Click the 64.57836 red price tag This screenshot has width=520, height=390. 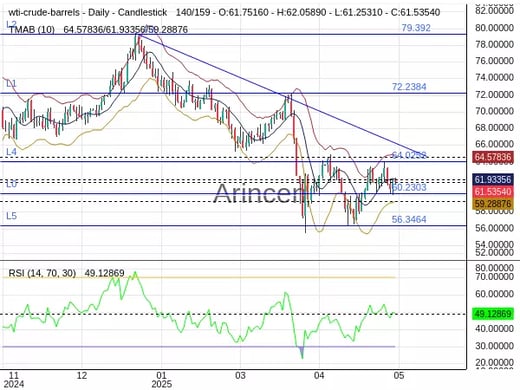pyautogui.click(x=493, y=157)
